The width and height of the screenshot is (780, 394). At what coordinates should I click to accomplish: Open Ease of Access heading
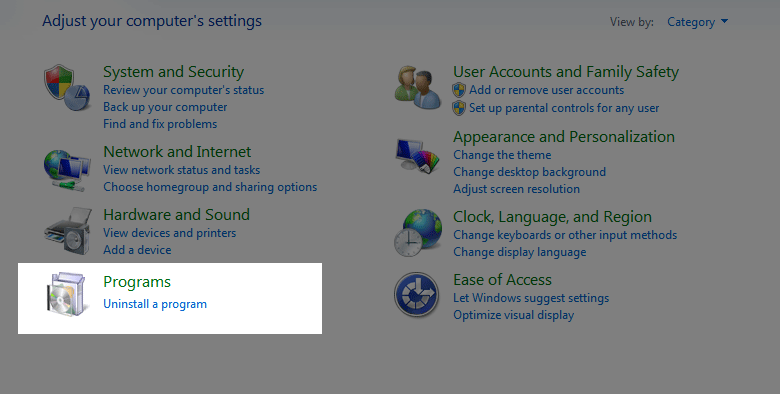502,280
